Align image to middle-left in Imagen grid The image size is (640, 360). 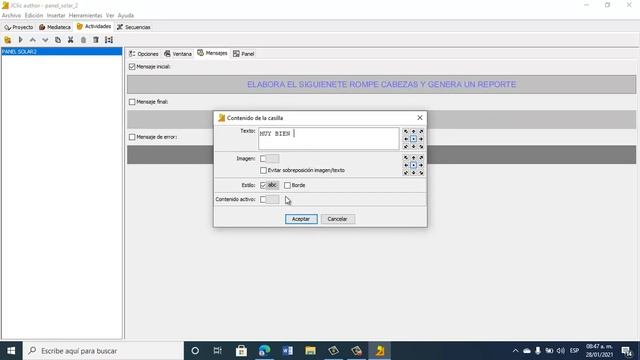click(406, 165)
